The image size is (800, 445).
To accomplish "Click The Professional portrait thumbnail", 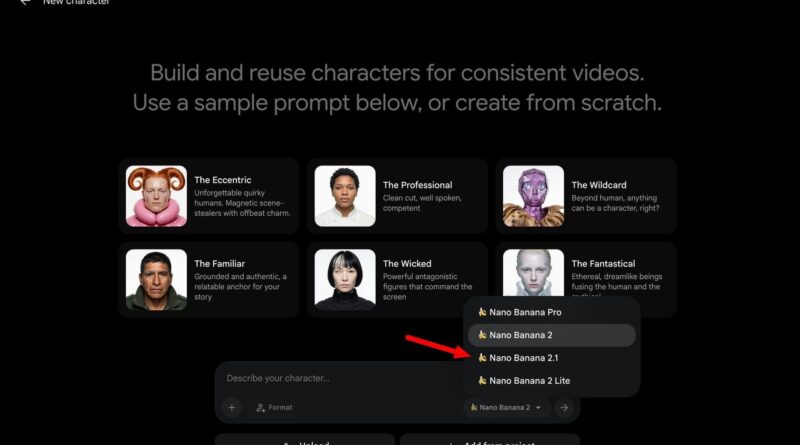I will [x=345, y=196].
